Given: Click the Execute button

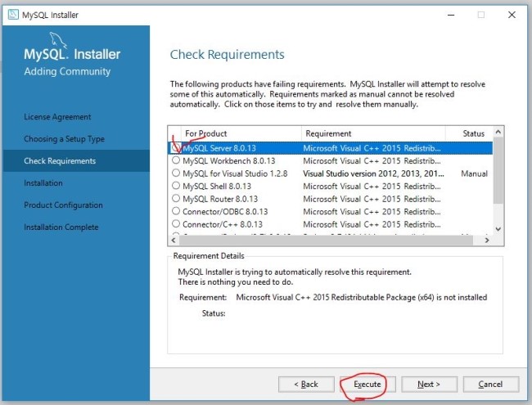Looking at the screenshot, I should [x=367, y=385].
